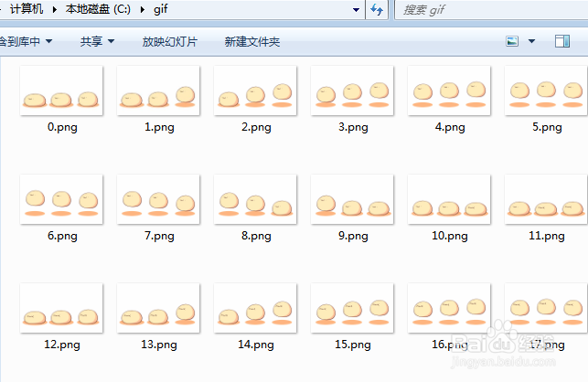The width and height of the screenshot is (588, 382).
Task: Click the 1.png file name label
Action: [x=159, y=127]
